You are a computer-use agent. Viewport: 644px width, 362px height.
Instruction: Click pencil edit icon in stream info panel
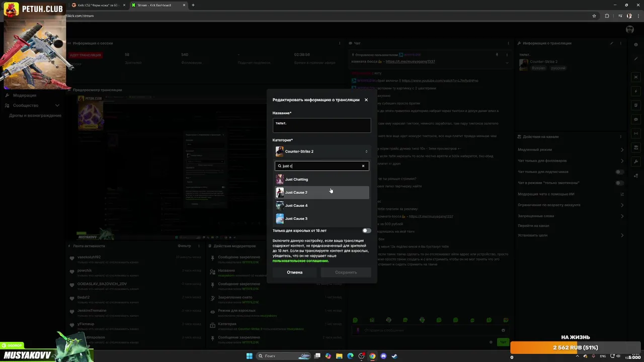click(x=612, y=43)
